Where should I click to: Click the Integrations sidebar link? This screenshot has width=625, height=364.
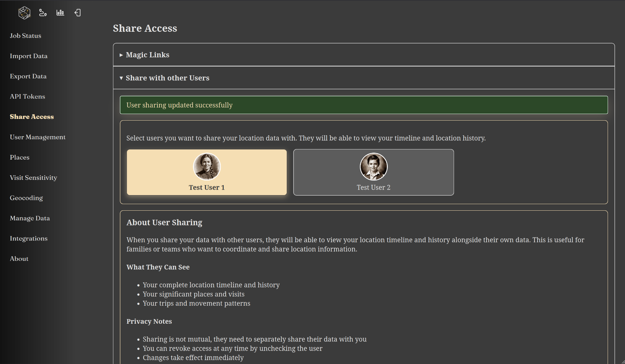pos(28,239)
